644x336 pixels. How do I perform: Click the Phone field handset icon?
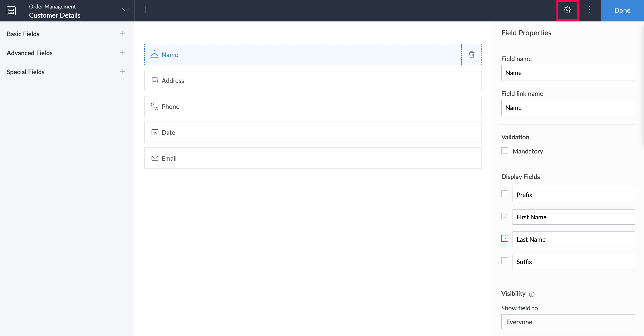pyautogui.click(x=155, y=106)
